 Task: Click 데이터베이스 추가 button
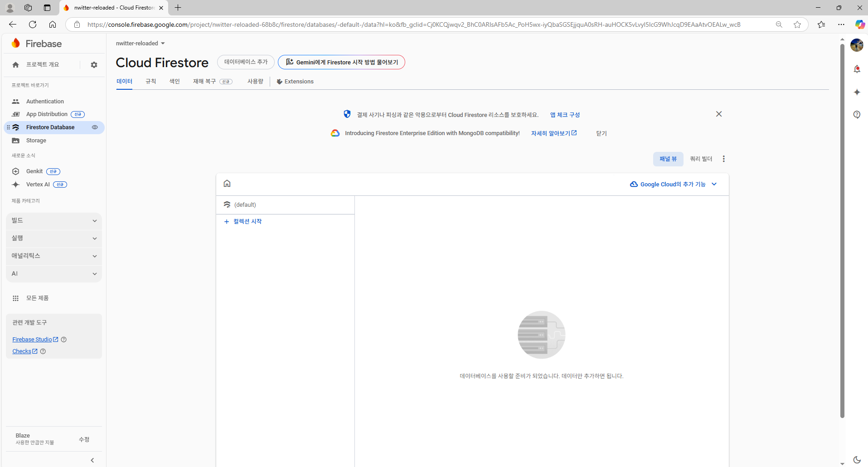point(246,62)
